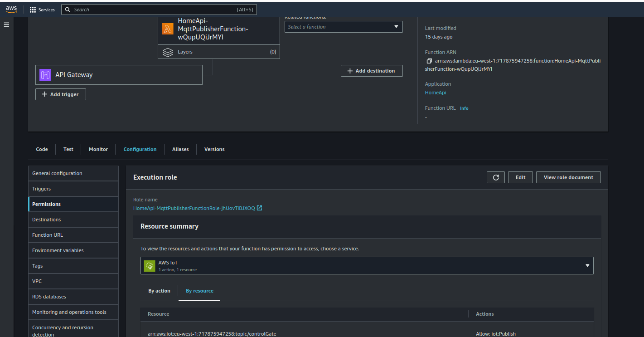Select the By action tab
644x337 pixels.
[159, 291]
